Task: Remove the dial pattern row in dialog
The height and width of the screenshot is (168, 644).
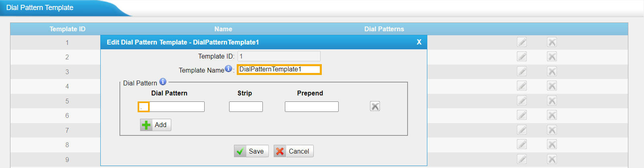Action: coord(375,106)
